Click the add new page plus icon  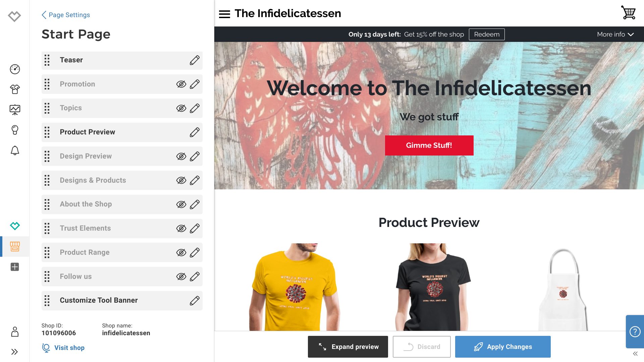(x=15, y=266)
